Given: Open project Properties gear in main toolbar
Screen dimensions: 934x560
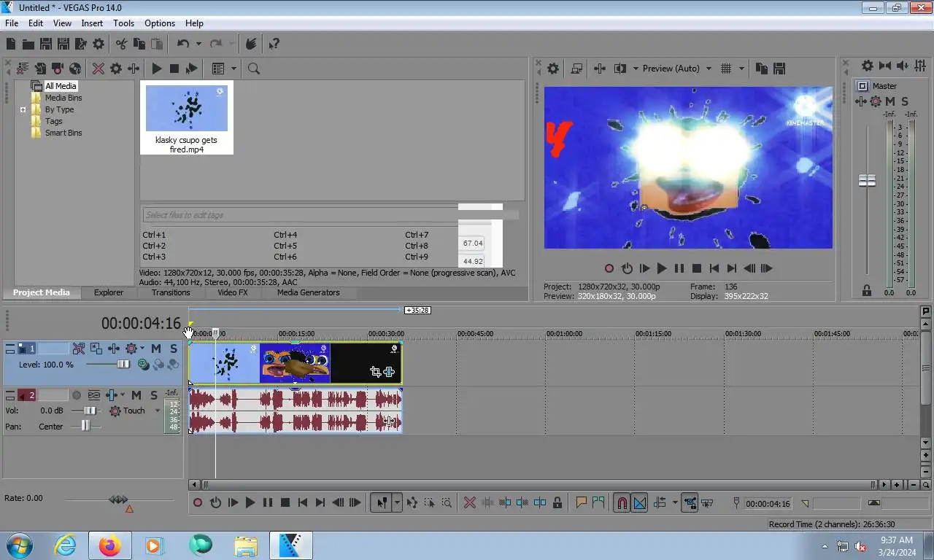Looking at the screenshot, I should [x=99, y=44].
